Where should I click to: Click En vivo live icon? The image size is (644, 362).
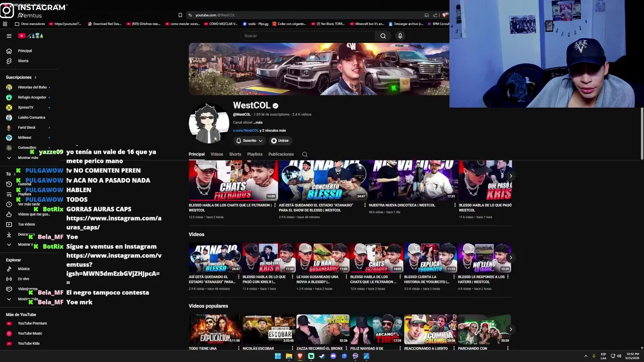point(9,279)
